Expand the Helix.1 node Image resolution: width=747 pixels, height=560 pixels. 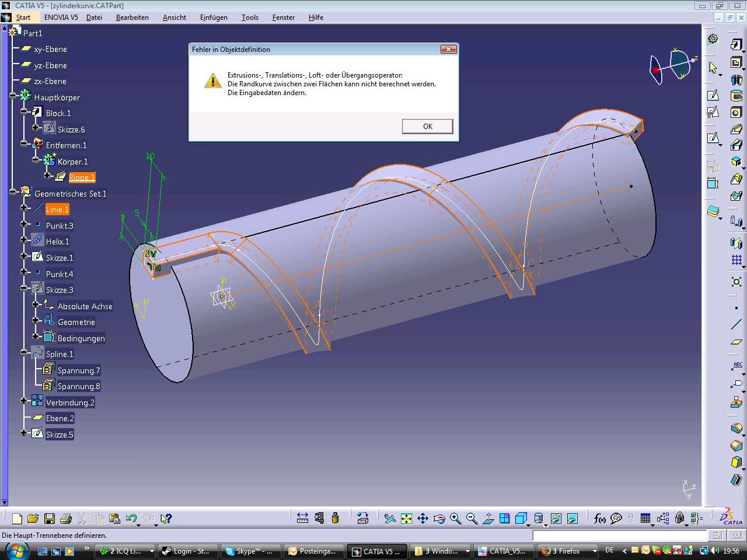[24, 240]
